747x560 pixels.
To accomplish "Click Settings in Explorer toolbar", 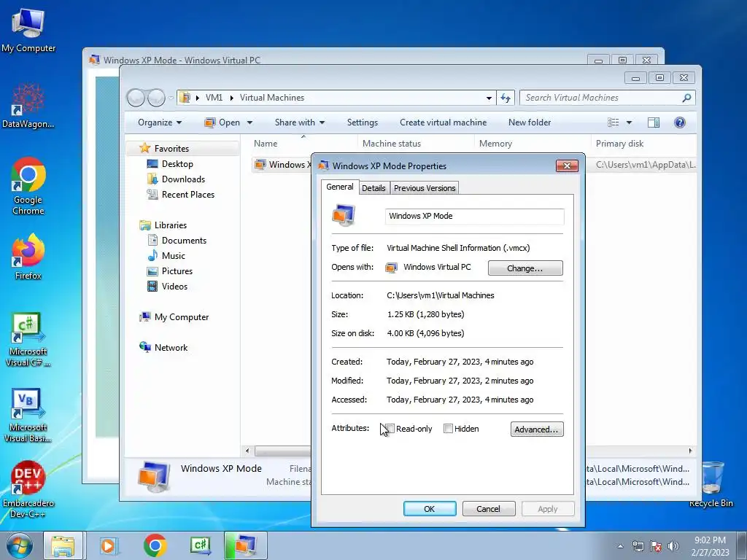I will click(x=362, y=122).
